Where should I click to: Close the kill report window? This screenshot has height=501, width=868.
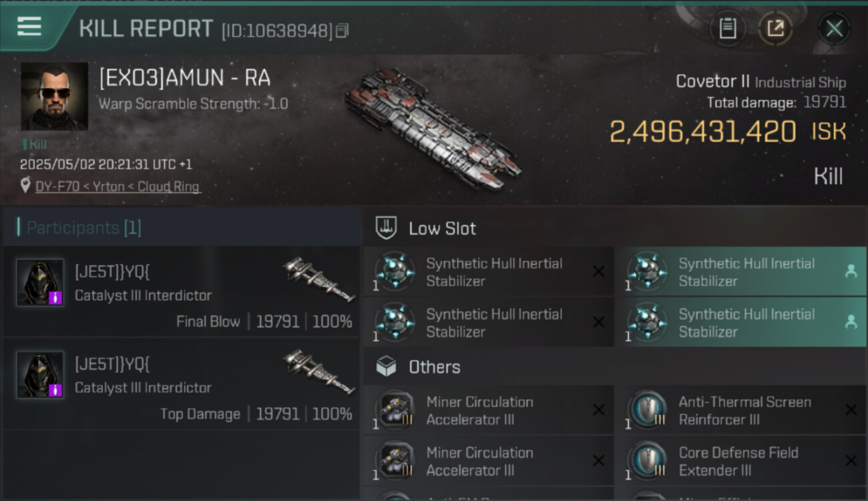click(x=834, y=29)
